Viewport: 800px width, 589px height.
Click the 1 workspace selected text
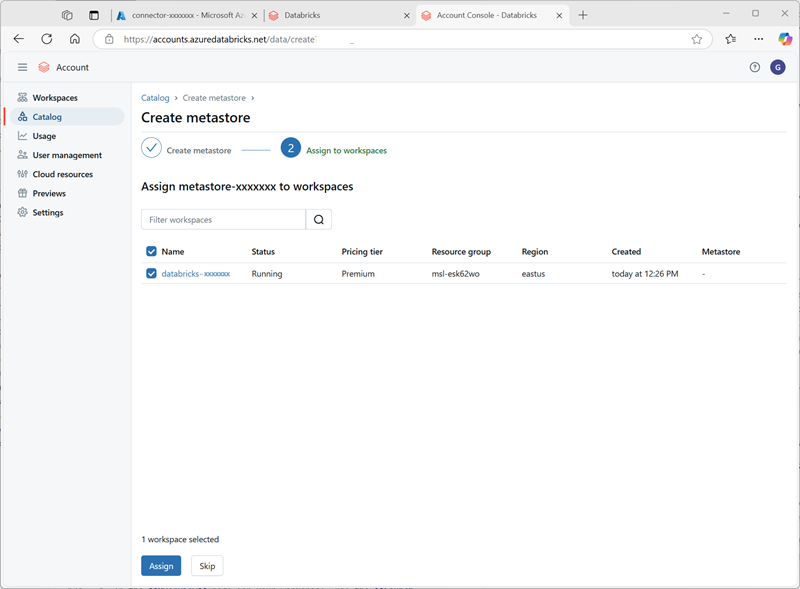coord(180,539)
